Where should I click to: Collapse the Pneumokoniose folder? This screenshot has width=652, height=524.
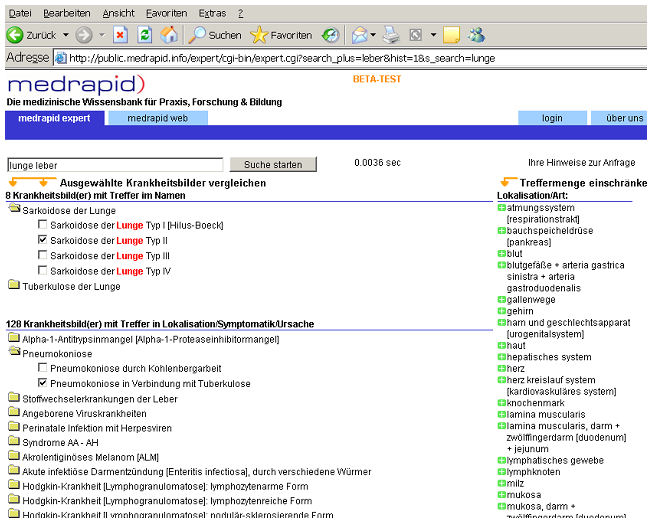coord(14,351)
